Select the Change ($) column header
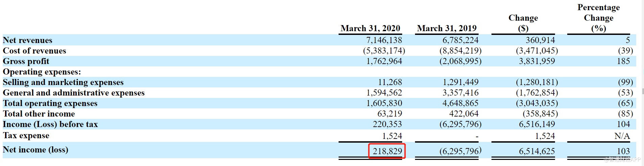This screenshot has width=644, height=166. click(523, 23)
